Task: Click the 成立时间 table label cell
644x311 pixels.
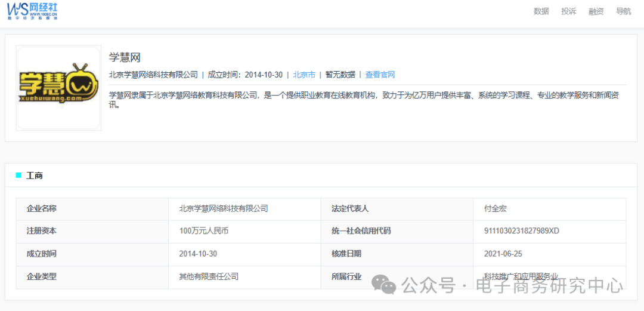Action: point(92,255)
